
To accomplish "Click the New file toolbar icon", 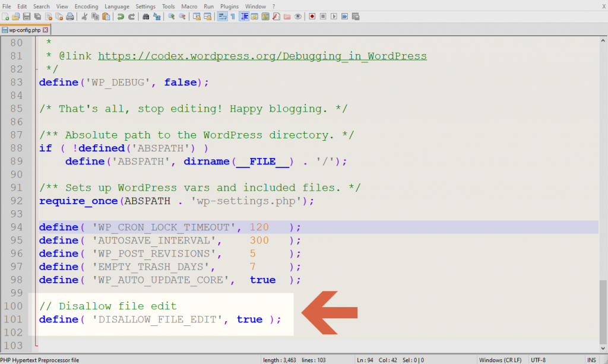I will click(x=5, y=17).
